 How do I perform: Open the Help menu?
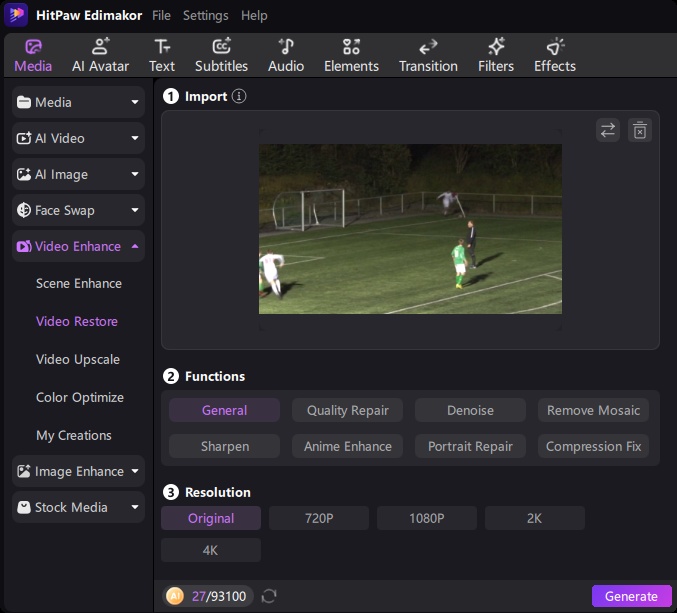254,16
